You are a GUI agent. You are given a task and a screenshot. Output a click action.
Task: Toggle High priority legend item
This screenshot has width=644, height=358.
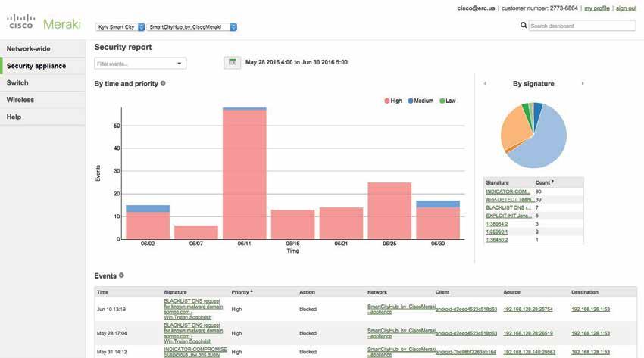pyautogui.click(x=393, y=101)
